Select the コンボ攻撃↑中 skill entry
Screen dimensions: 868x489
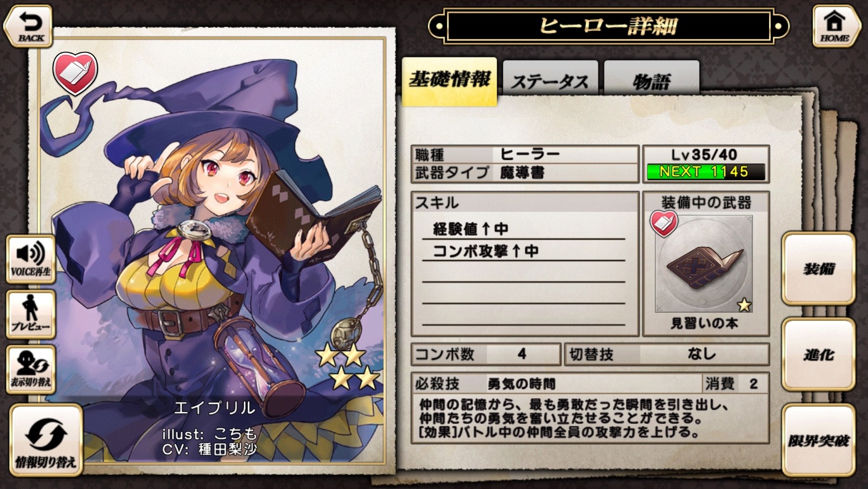click(x=524, y=251)
